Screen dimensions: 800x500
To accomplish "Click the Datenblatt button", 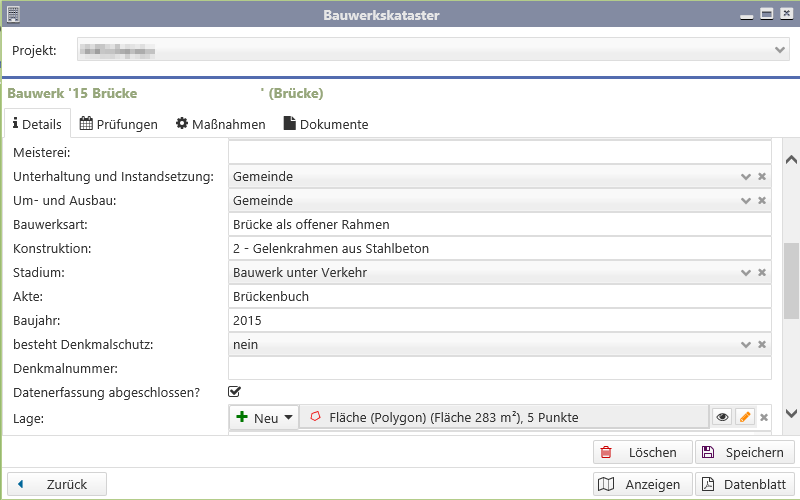I will (x=745, y=484).
